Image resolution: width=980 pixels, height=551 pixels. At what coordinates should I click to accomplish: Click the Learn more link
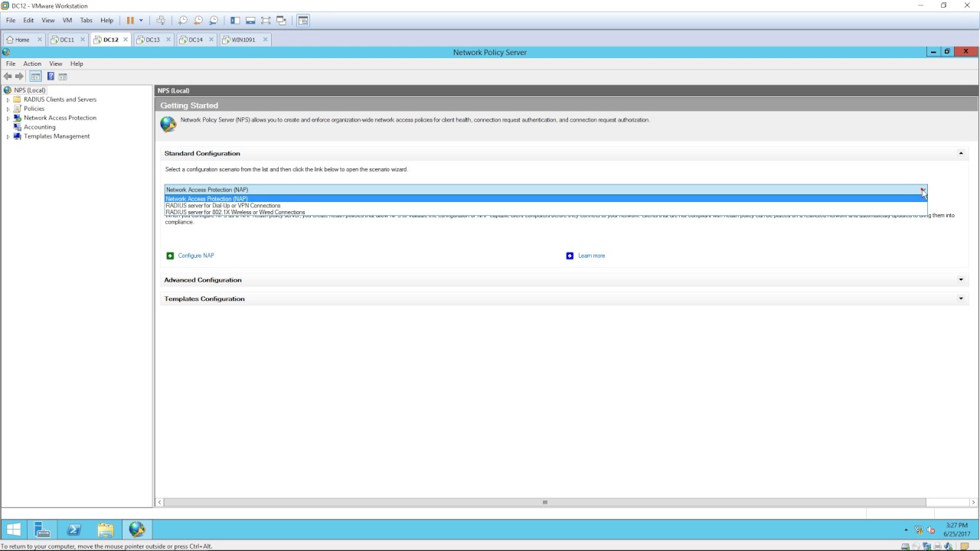591,256
